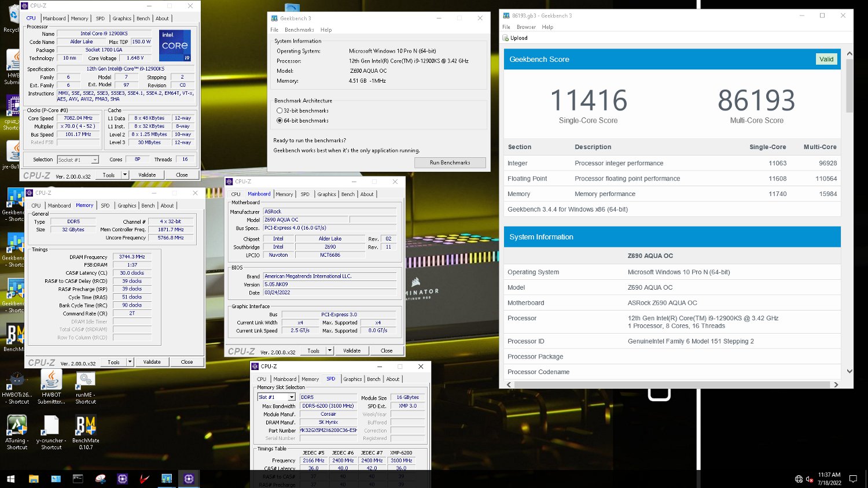Open the File menu in Geekbench 3 launcher

[274, 30]
